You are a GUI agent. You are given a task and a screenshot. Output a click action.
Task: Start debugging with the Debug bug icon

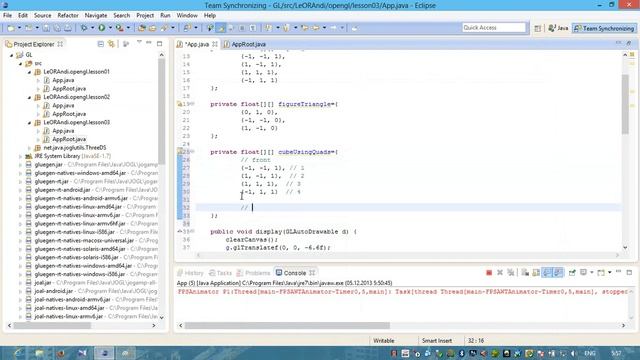pyautogui.click(x=84, y=28)
